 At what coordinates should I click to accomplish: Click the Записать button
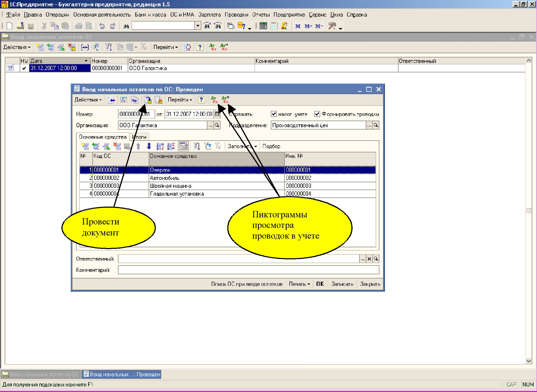342,284
